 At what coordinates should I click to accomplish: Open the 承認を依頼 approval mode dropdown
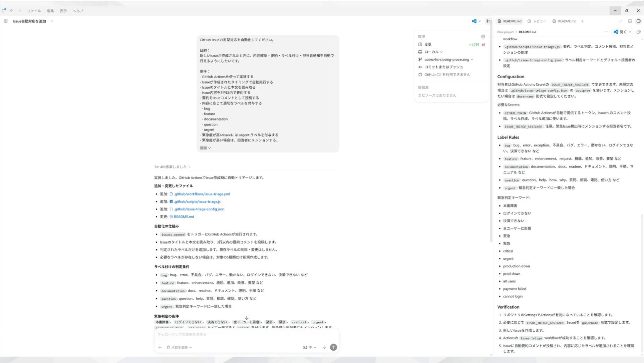coord(179,348)
